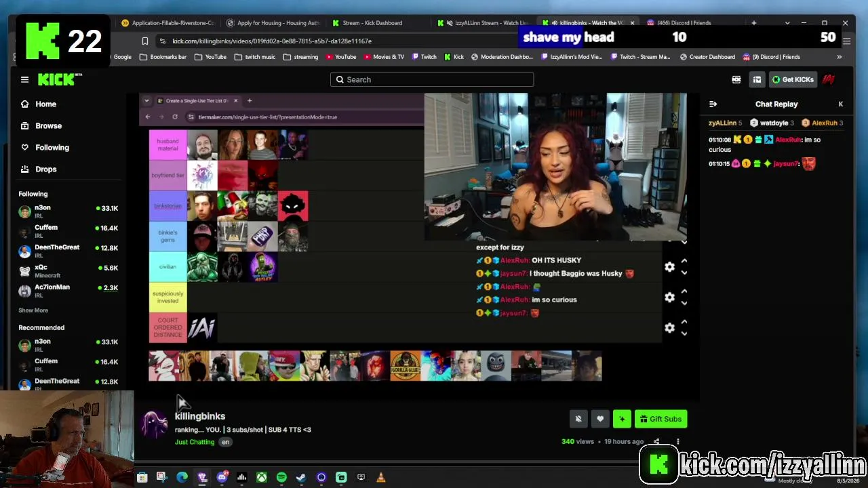Open Cuffem channel in Following list
Viewport: 868px width, 488px height.
(x=68, y=231)
